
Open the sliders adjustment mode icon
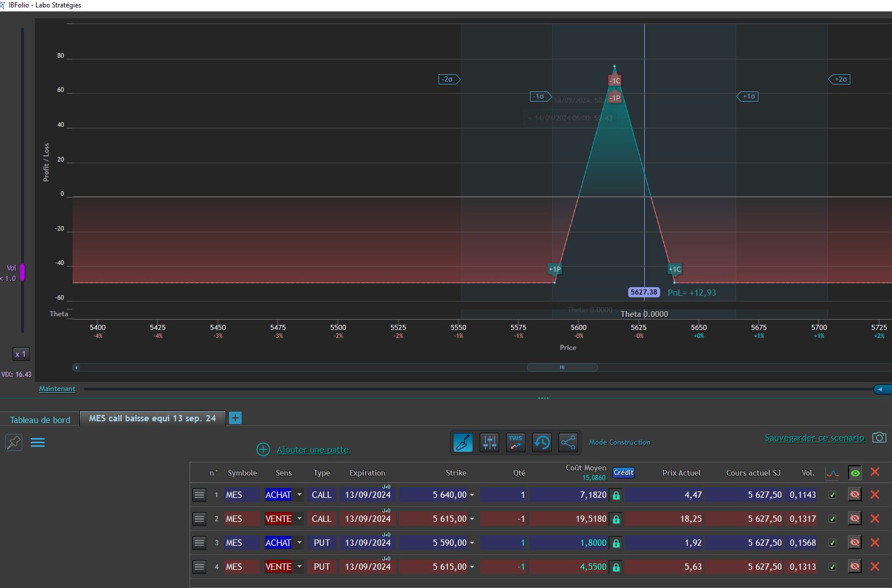tap(489, 442)
